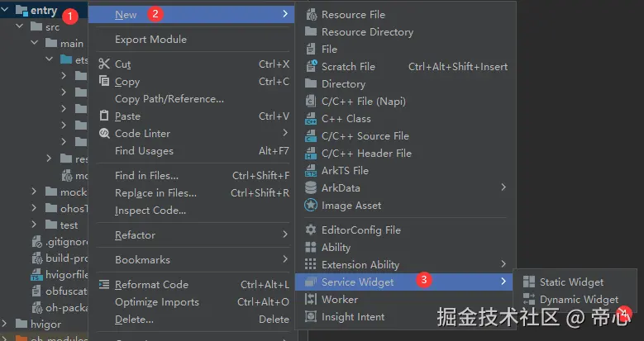Image resolution: width=644 pixels, height=341 pixels.
Task: Click the Image Asset icon
Action: click(x=311, y=205)
